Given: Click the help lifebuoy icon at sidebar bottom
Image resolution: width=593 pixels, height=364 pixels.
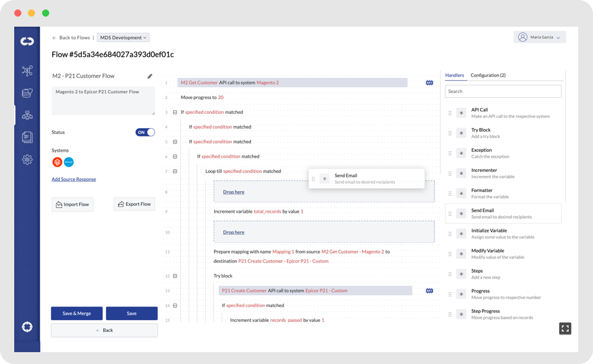Looking at the screenshot, I should pyautogui.click(x=27, y=327).
